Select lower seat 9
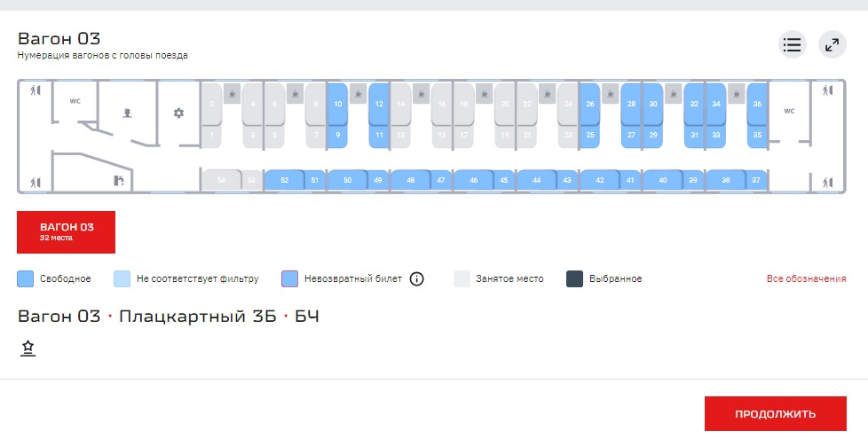868x446 pixels. point(337,136)
